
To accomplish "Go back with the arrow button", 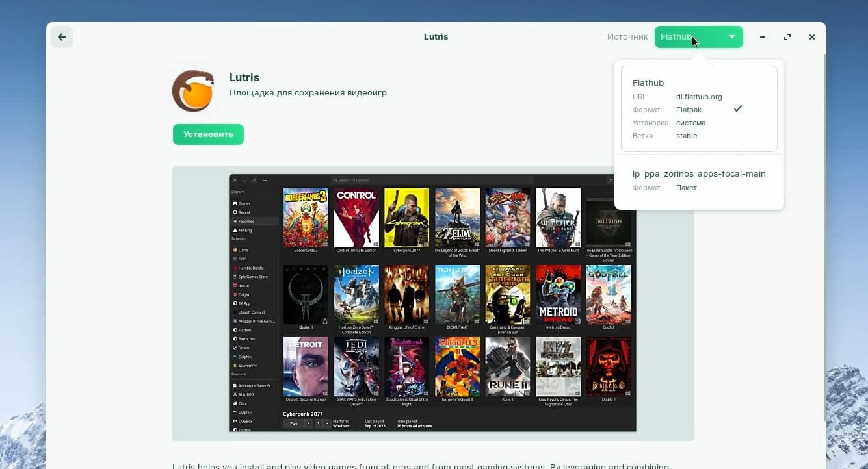I will 62,37.
